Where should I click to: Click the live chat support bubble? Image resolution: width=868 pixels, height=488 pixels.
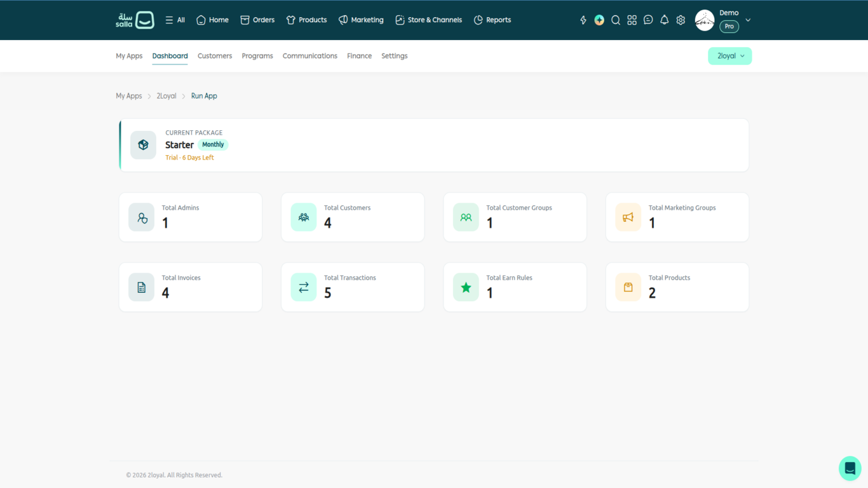point(850,469)
